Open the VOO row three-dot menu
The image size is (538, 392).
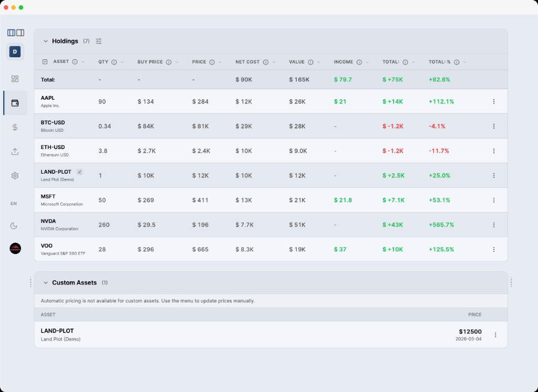[x=494, y=249]
